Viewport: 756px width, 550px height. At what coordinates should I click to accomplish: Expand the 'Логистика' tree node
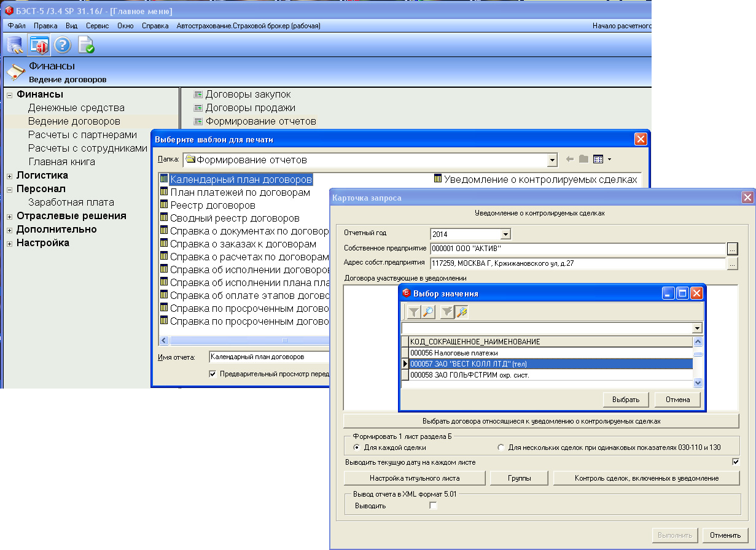click(x=10, y=176)
